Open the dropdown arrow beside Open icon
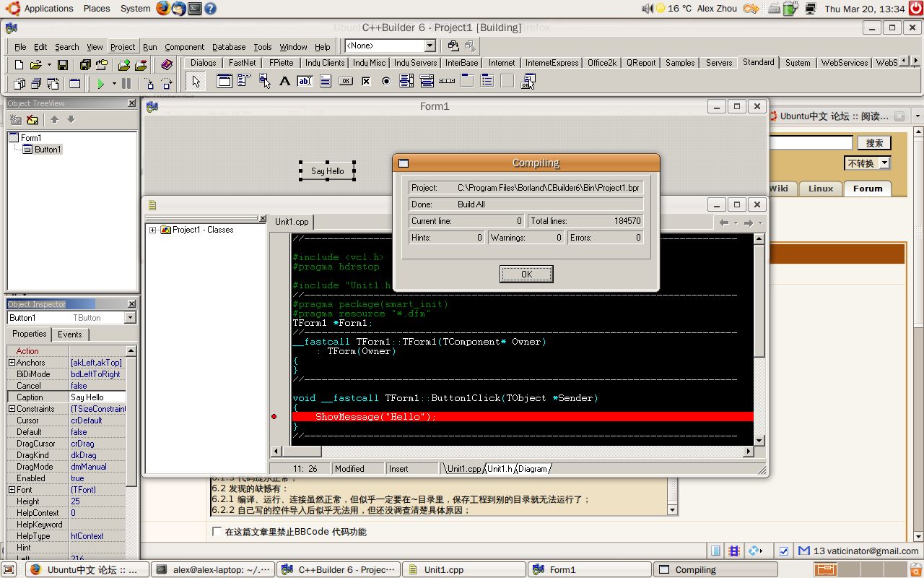Image resolution: width=924 pixels, height=578 pixels. 49,65
